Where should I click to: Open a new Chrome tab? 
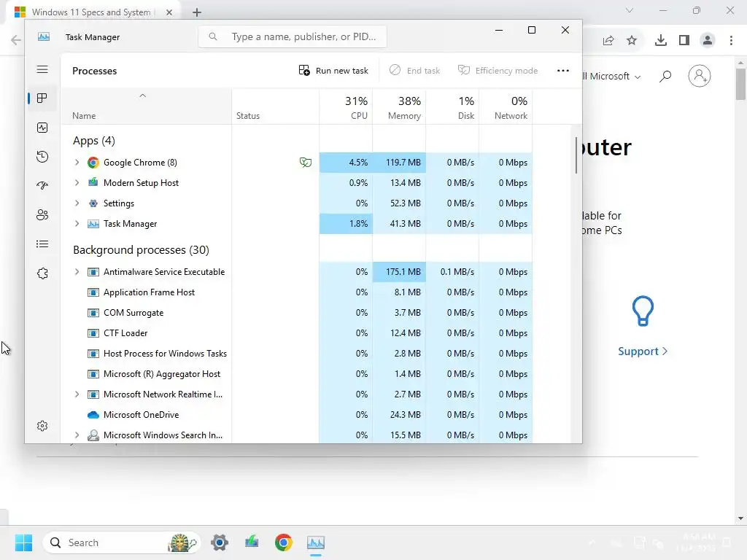pos(197,12)
